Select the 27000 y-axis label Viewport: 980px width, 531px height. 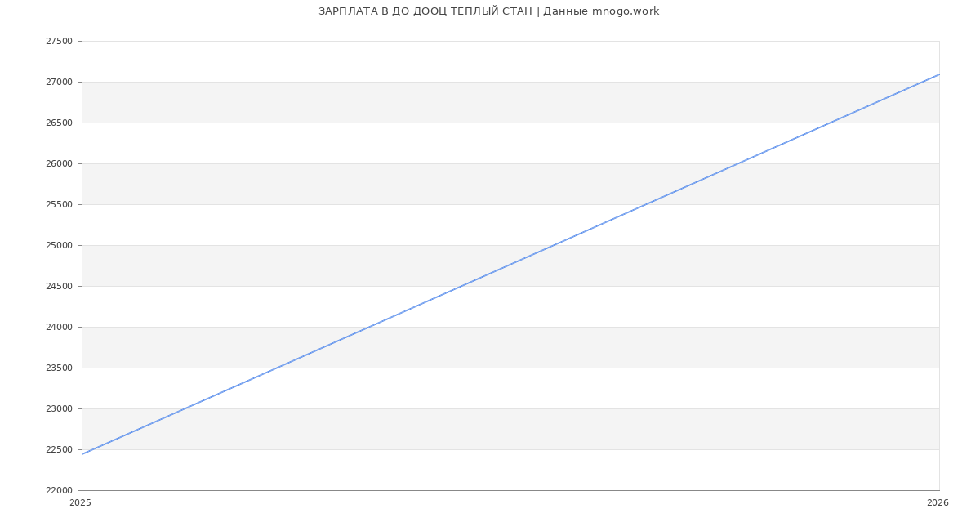59,83
